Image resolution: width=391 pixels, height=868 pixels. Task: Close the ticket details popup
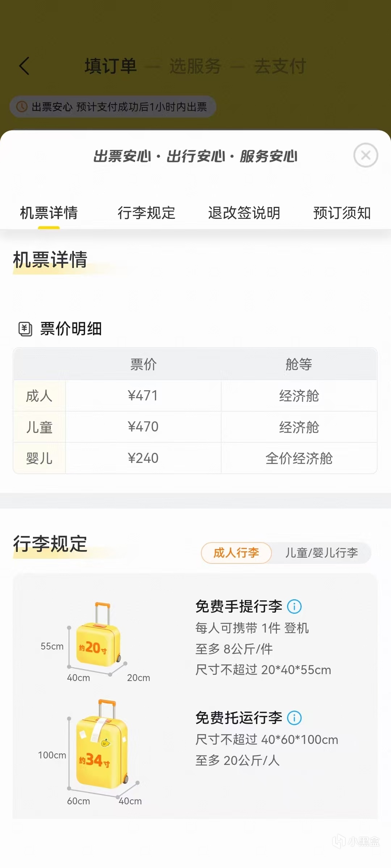point(366,156)
